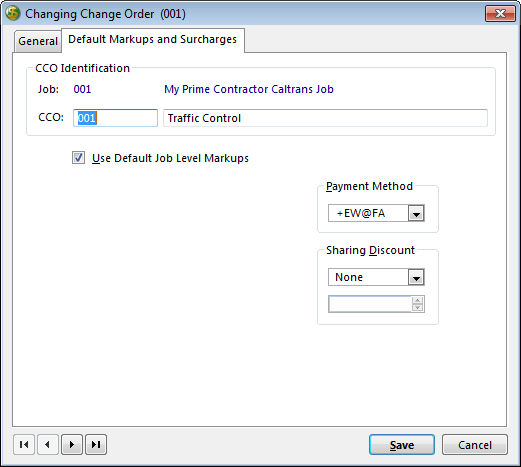Focus the CCO number field 001
Image resolution: width=521 pixels, height=467 pixels.
115,118
